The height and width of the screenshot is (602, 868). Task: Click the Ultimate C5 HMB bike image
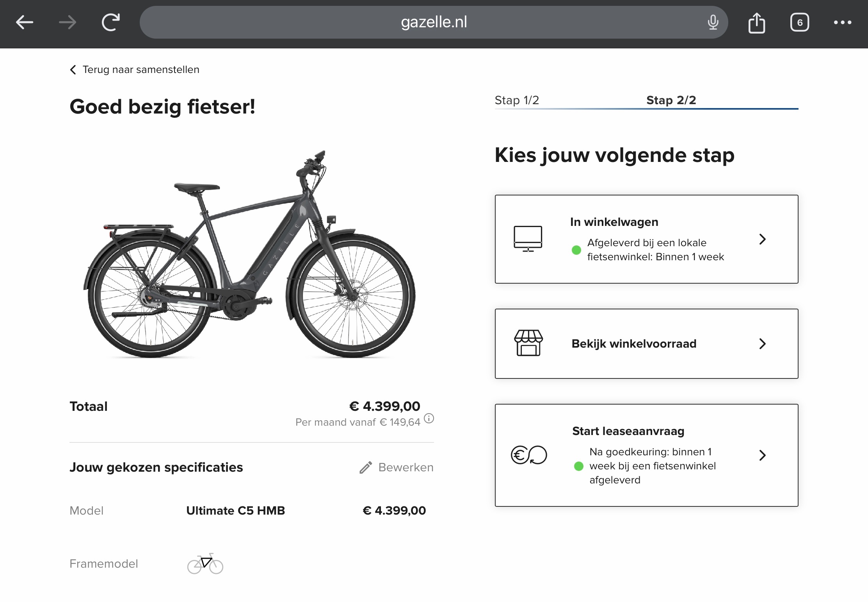coord(250,254)
